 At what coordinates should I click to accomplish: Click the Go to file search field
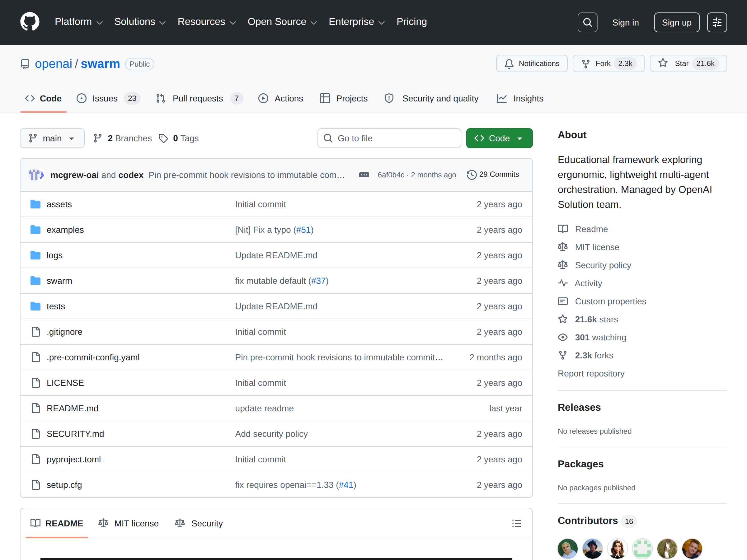click(x=389, y=138)
